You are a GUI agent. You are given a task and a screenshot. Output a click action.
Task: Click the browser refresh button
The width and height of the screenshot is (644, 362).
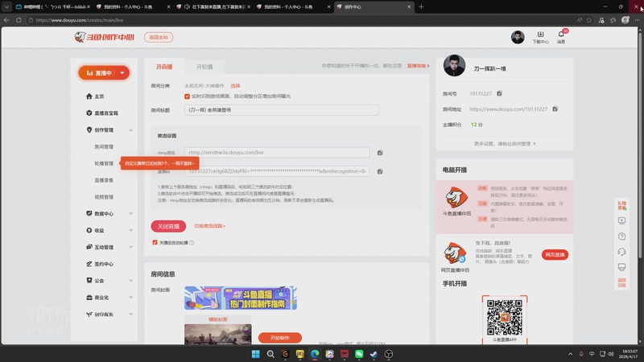(x=19, y=19)
